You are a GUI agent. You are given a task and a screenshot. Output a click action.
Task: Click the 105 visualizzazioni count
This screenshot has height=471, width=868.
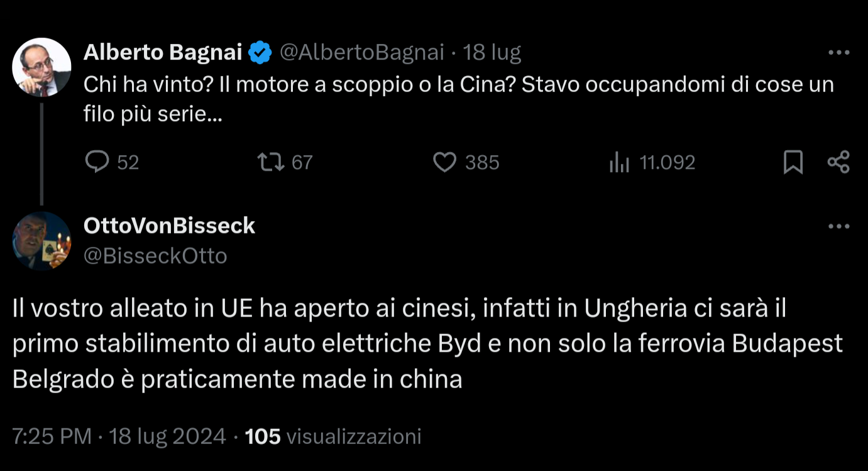pos(333,436)
